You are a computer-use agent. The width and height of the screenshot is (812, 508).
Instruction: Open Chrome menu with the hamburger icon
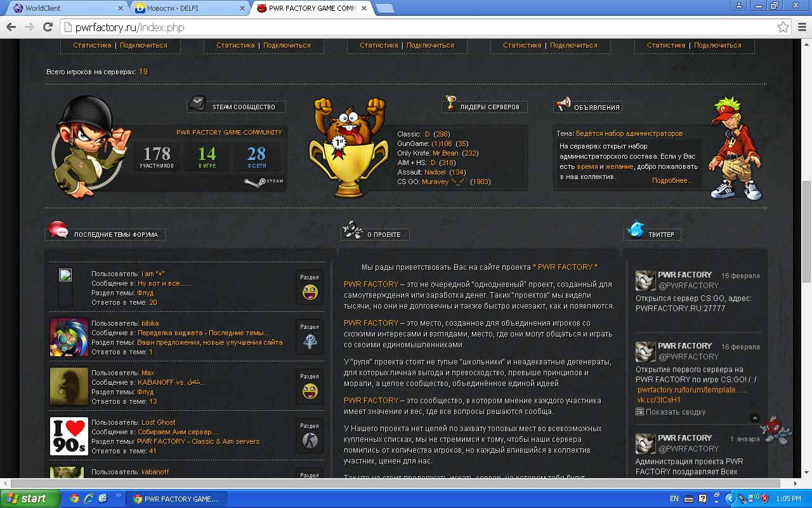(x=801, y=27)
